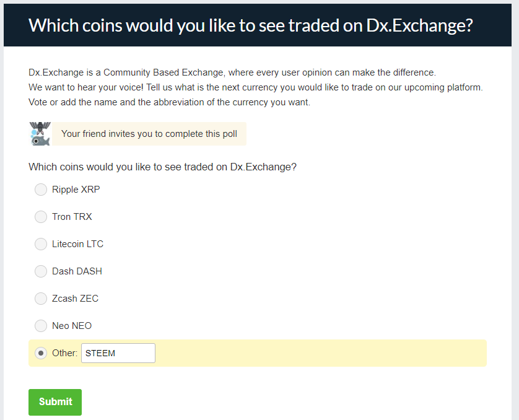This screenshot has height=420, width=519.
Task: Click the 'Other:' label text
Action: 64,353
